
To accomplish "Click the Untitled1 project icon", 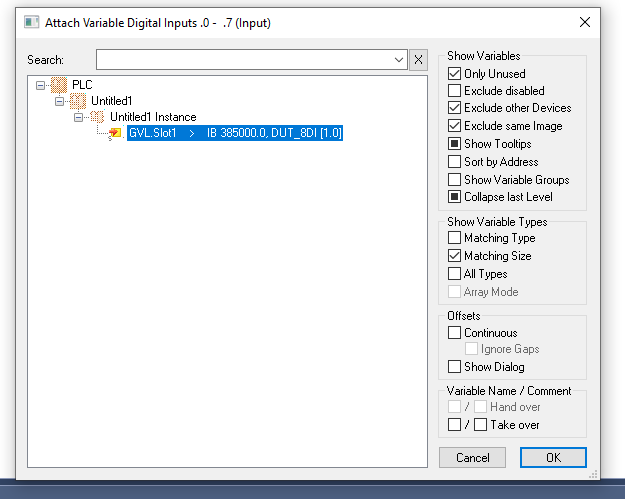I will 78,101.
